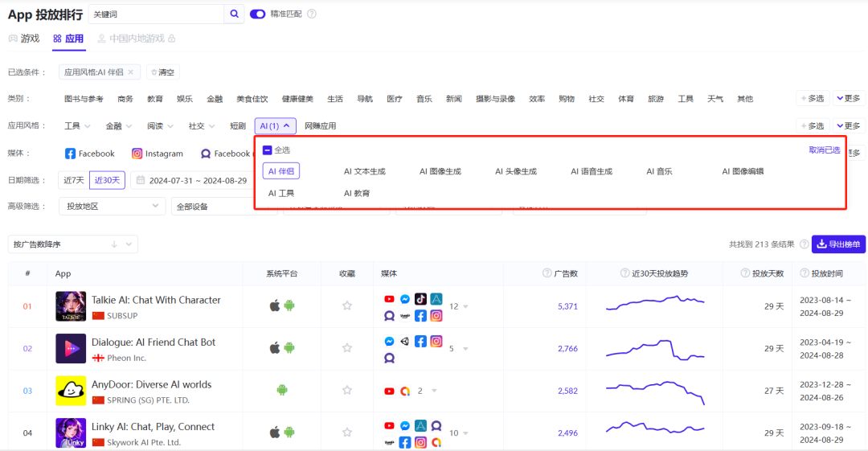Select the AI 头像生成 option

tap(516, 171)
